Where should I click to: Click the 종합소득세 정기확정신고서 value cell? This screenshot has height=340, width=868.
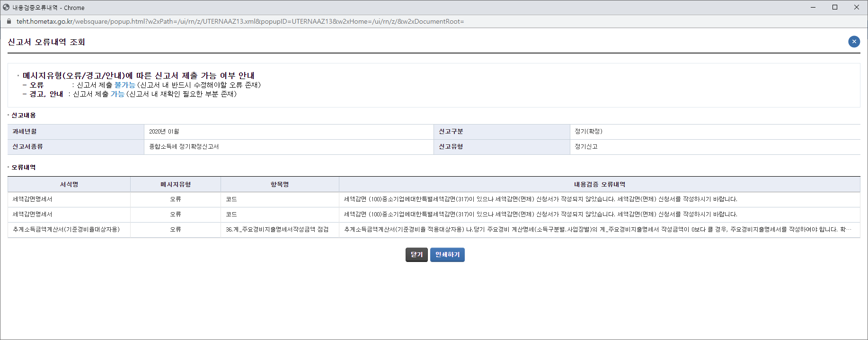184,147
